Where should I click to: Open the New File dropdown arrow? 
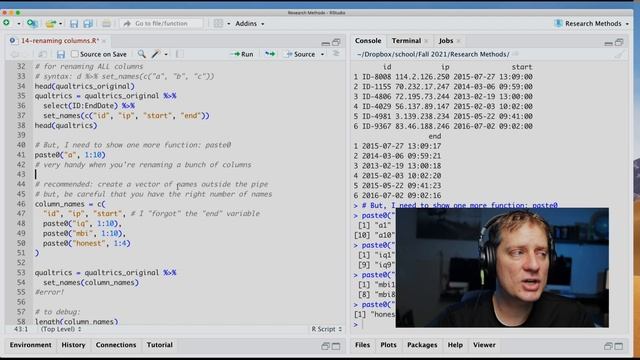tap(19, 24)
